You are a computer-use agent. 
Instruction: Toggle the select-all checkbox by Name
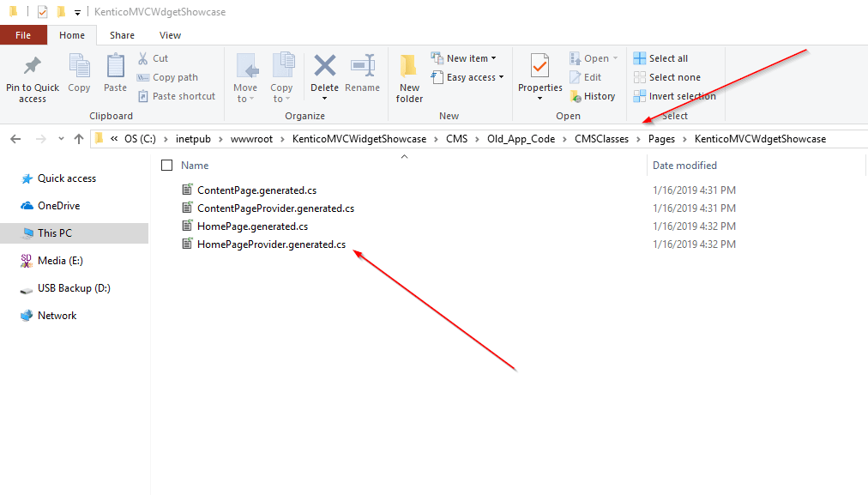tap(166, 165)
